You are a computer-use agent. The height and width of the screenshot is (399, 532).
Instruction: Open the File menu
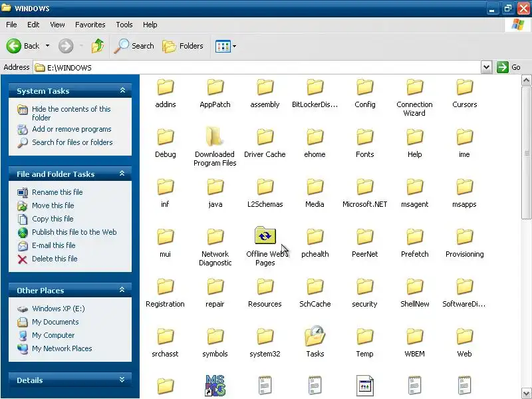pyautogui.click(x=11, y=25)
